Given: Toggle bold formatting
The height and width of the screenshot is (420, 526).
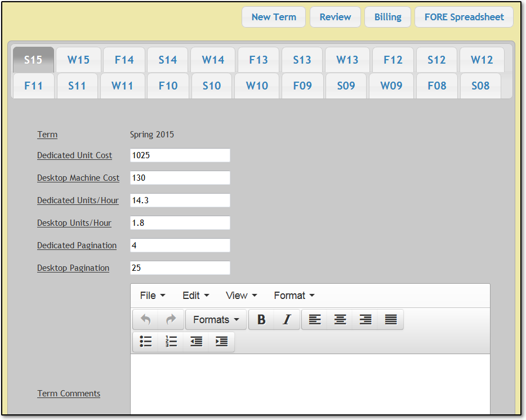Looking at the screenshot, I should (x=261, y=319).
